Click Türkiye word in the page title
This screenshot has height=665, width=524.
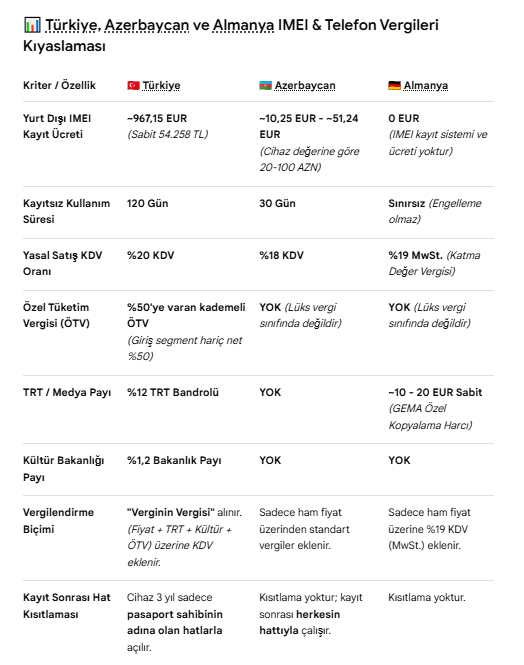73,25
